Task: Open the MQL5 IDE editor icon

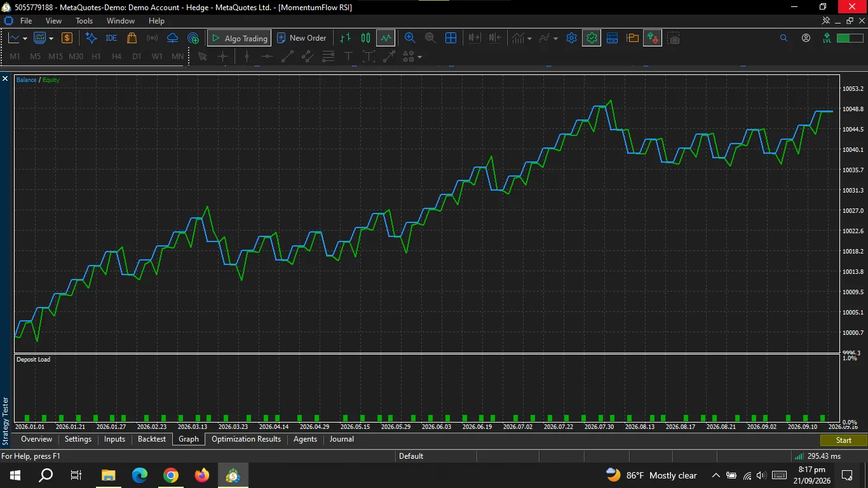Action: point(111,38)
